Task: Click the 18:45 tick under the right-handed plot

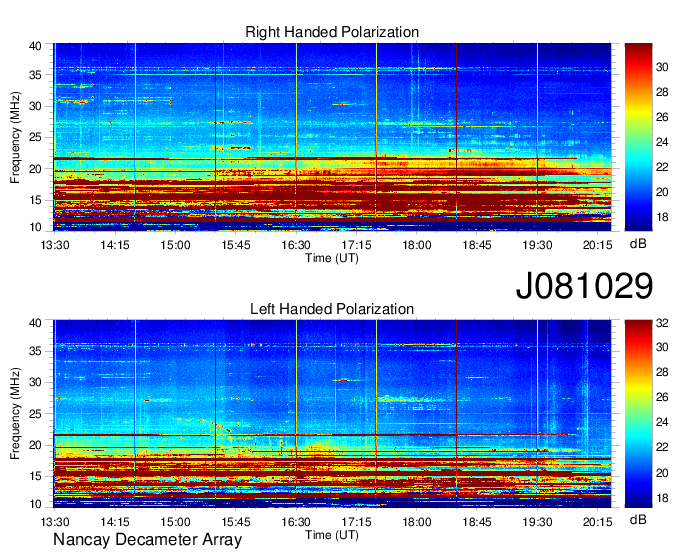Action: 477,245
